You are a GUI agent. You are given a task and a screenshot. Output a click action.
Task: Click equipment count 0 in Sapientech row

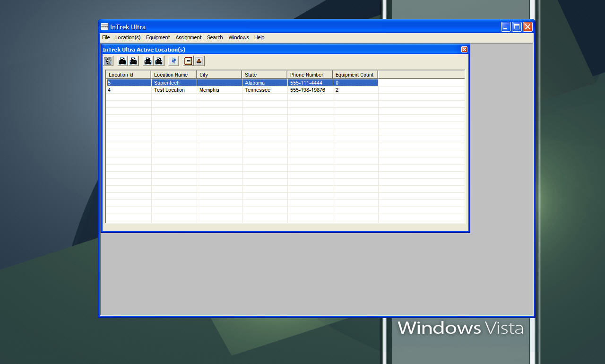coord(355,83)
